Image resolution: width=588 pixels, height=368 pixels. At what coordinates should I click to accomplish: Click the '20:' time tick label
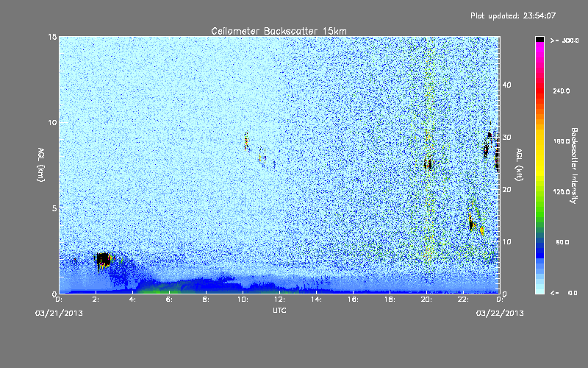[x=426, y=300]
